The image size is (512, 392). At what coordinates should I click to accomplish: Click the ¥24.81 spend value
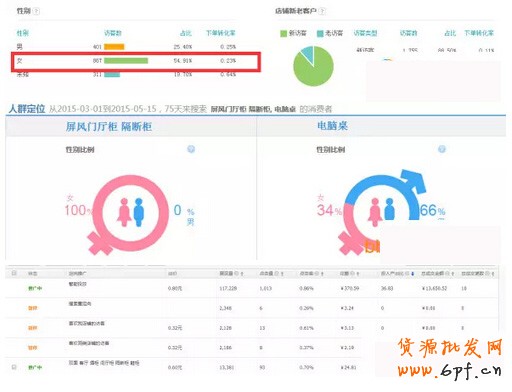click(348, 367)
